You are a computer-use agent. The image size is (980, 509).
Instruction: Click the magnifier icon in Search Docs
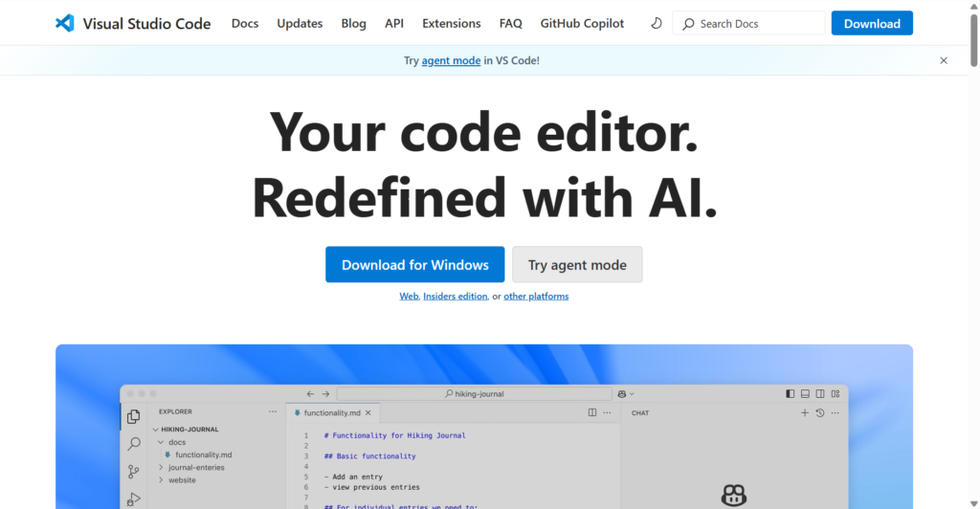(688, 24)
